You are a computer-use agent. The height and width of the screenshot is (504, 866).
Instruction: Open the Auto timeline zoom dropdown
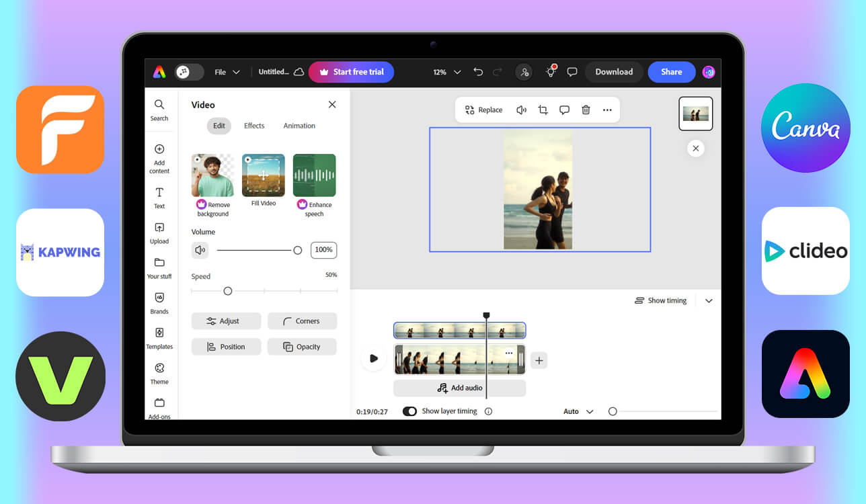coord(578,411)
